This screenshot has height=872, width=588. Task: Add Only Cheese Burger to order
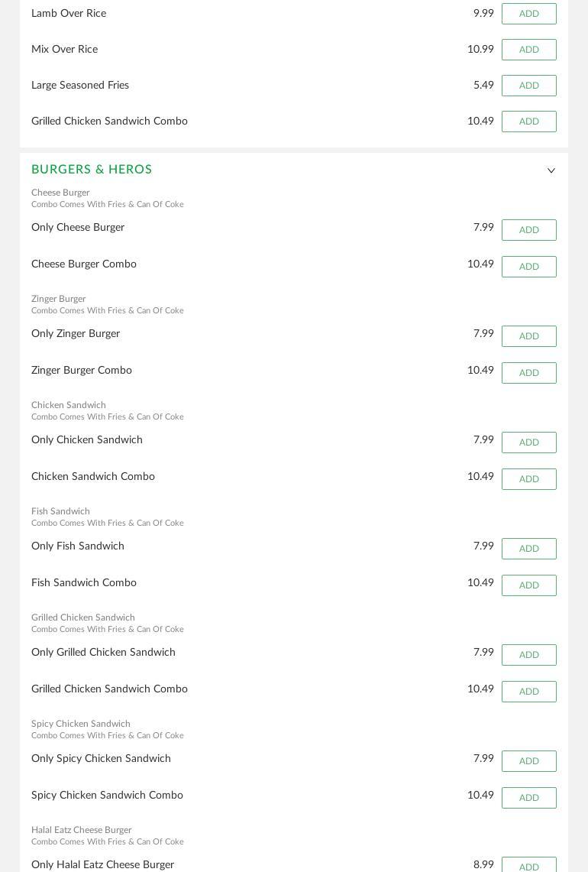[528, 230]
